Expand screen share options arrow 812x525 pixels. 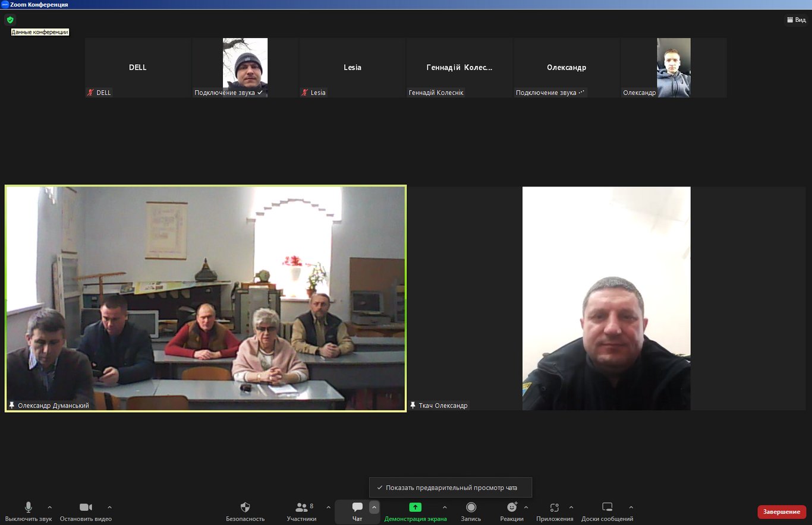[445, 507]
